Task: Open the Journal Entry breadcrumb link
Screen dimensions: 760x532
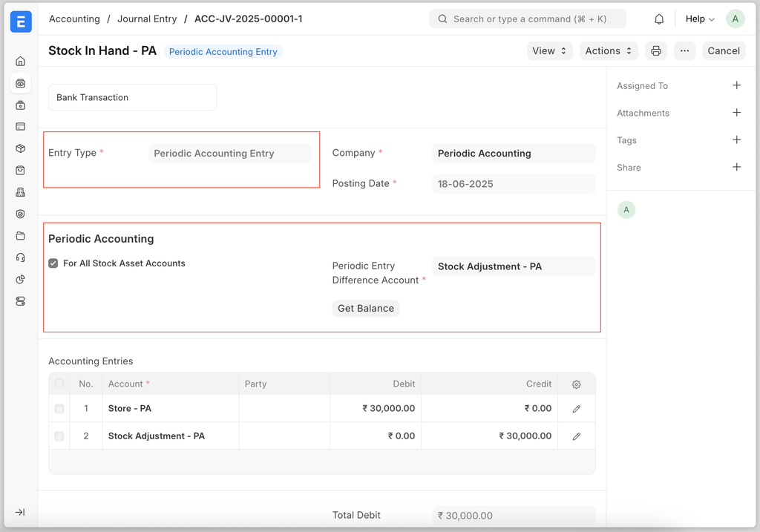Action: [147, 19]
